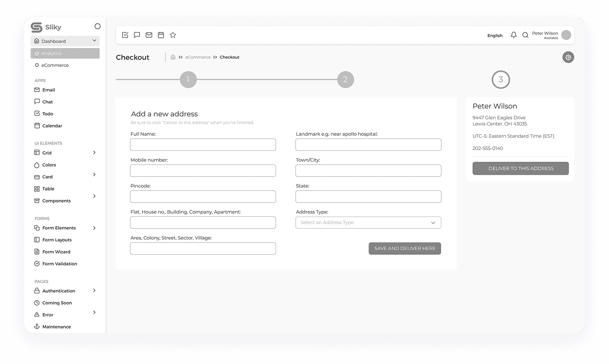
Task: Click the SAVE AND DELIVER HERE button
Action: [405, 248]
